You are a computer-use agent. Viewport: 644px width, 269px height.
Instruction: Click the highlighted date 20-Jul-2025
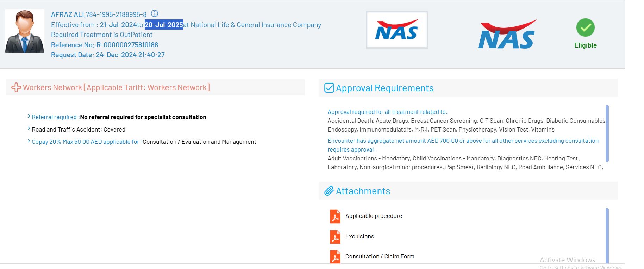[x=164, y=25]
